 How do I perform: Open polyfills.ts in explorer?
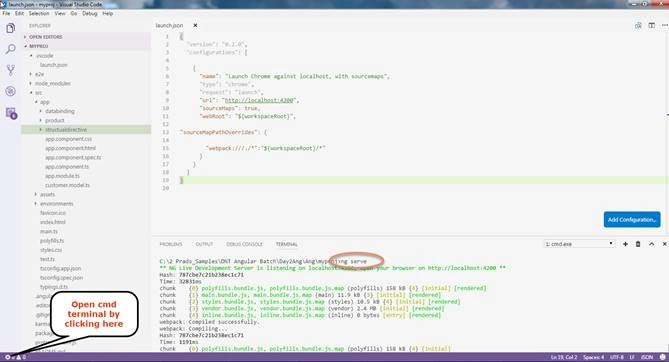pos(52,241)
